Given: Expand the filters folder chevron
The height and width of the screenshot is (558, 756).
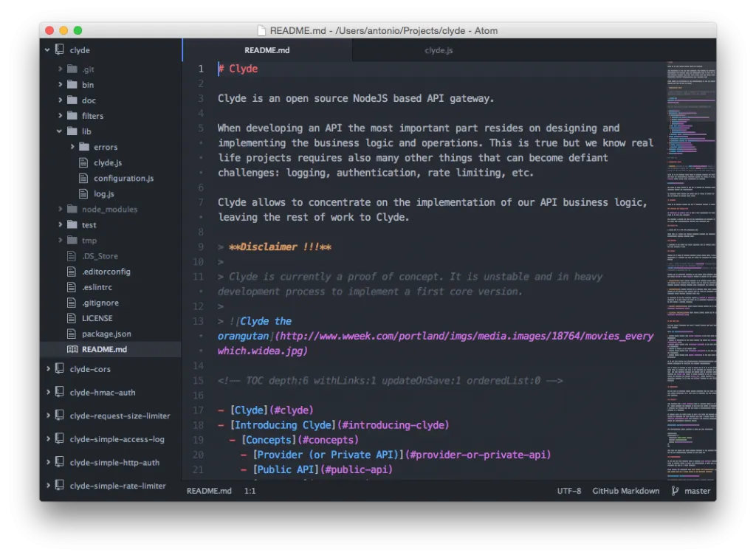Looking at the screenshot, I should point(61,116).
